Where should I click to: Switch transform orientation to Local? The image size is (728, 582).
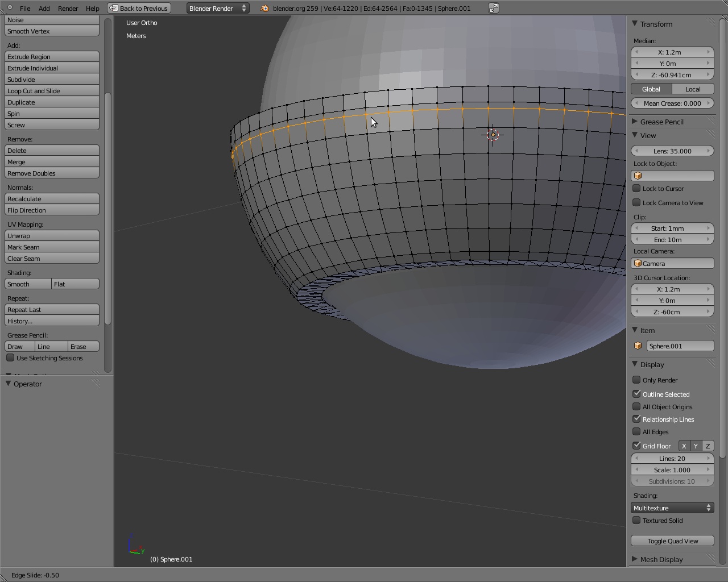693,89
